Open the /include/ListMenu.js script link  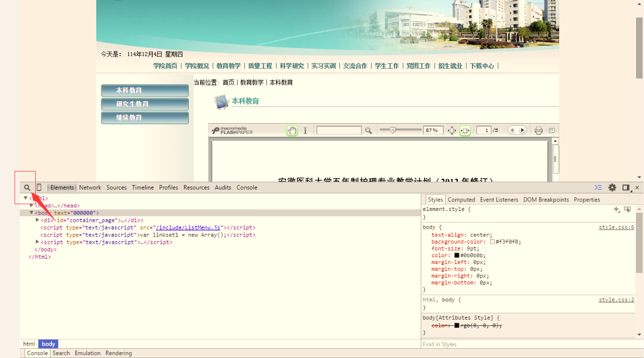click(189, 228)
